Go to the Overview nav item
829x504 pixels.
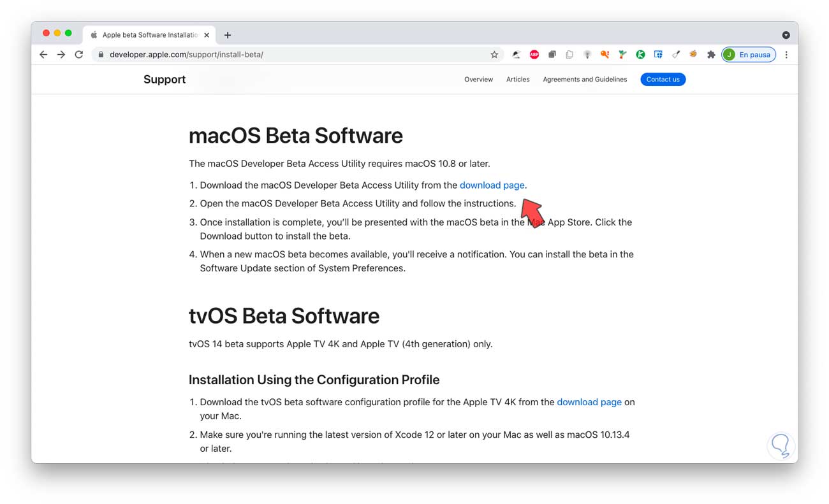[478, 80]
